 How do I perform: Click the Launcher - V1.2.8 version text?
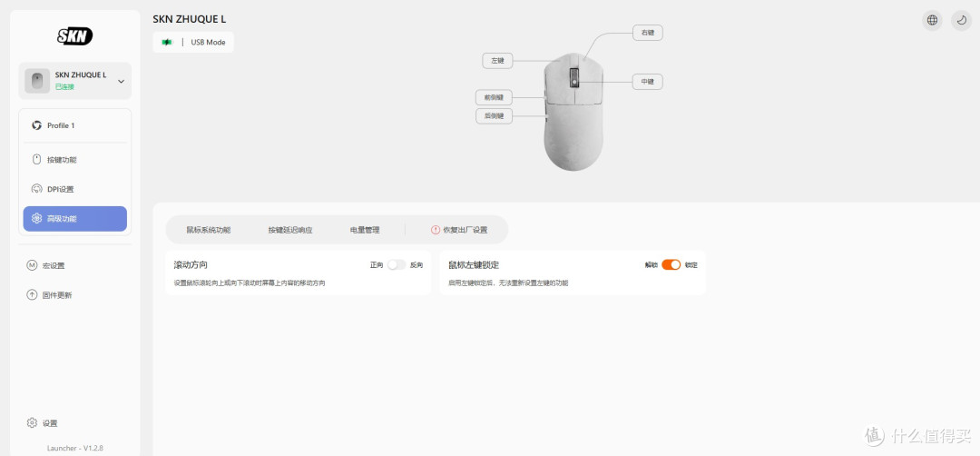coord(75,448)
